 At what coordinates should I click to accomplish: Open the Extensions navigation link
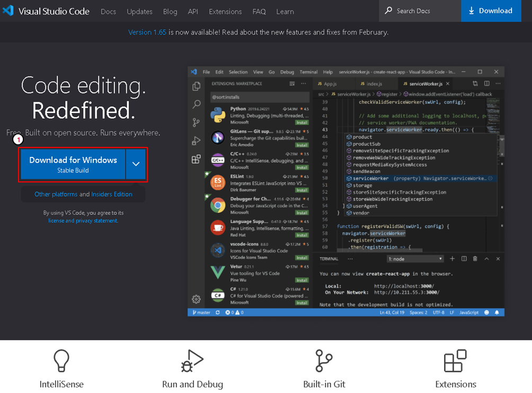pyautogui.click(x=225, y=12)
